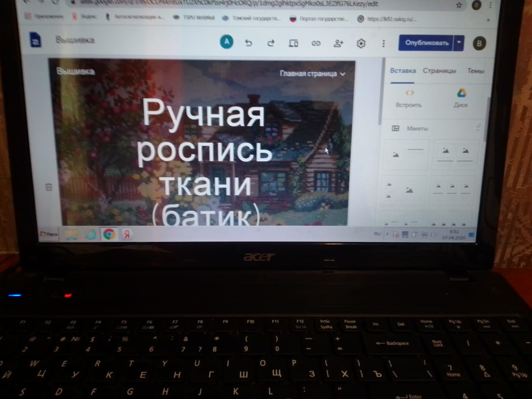This screenshot has height=399, width=532.
Task: Launch Yandex browser from the taskbar
Action: 127,234
